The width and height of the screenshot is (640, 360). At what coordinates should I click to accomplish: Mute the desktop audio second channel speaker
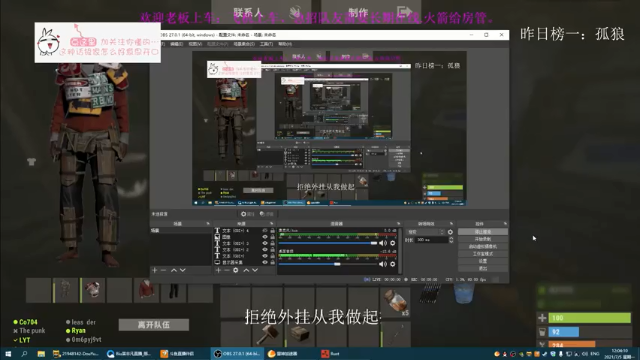[382, 264]
